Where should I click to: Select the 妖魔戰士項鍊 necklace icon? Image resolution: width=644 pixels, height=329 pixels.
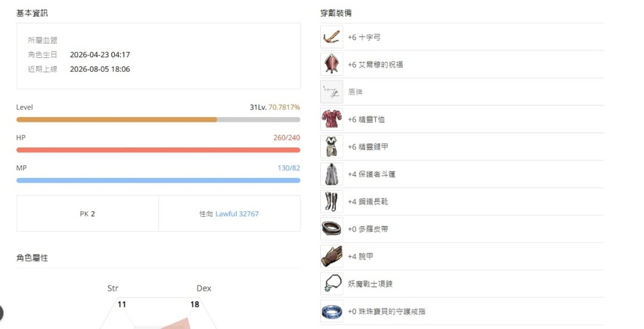[332, 284]
